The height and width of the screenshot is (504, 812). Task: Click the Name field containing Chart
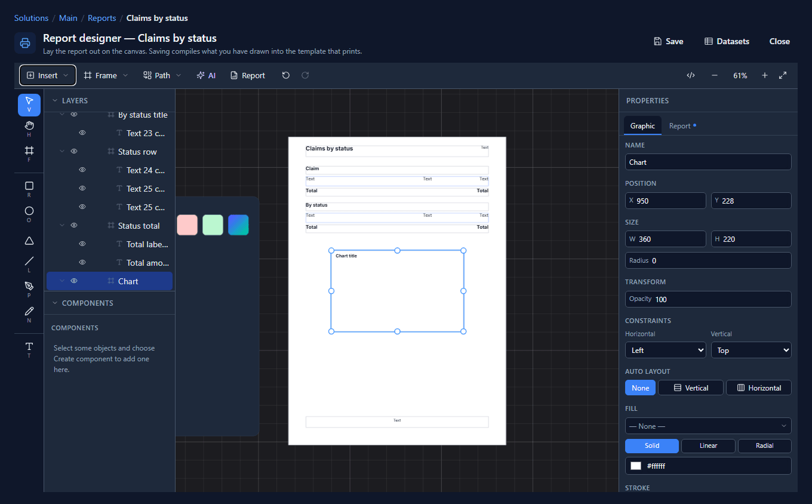click(708, 162)
